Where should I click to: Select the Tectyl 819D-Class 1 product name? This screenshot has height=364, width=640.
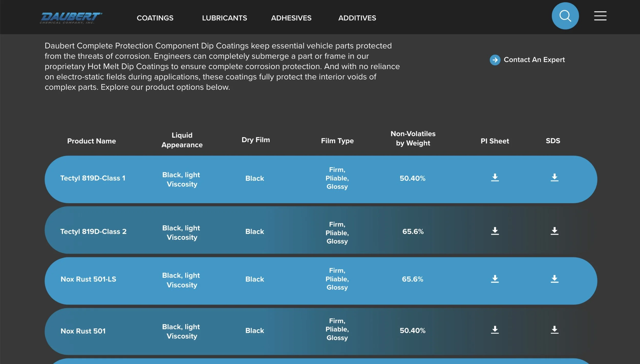coord(93,178)
